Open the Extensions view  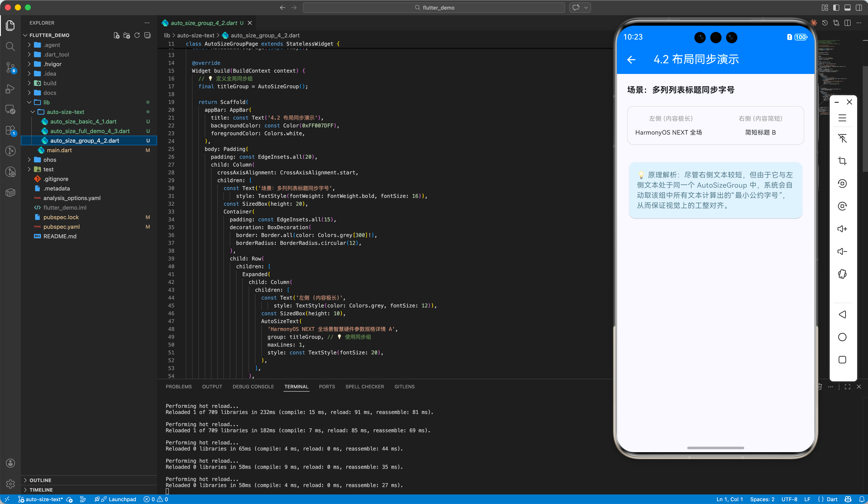pos(10,130)
